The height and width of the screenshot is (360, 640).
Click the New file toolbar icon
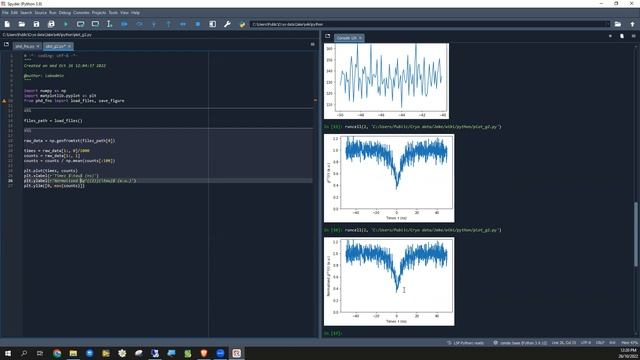coord(7,24)
